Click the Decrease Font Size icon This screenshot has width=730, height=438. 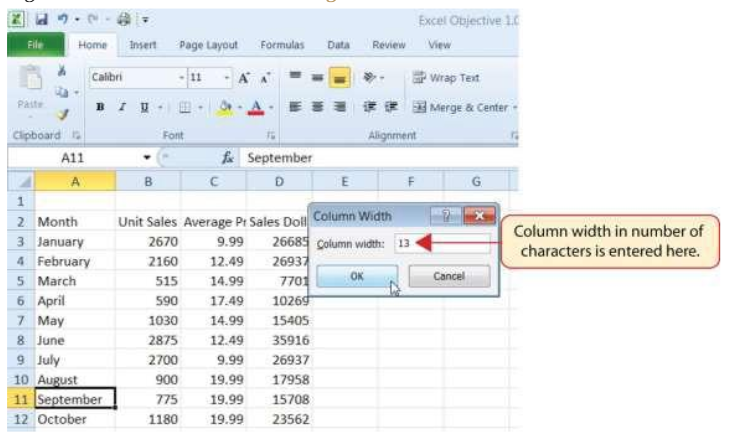tap(265, 78)
